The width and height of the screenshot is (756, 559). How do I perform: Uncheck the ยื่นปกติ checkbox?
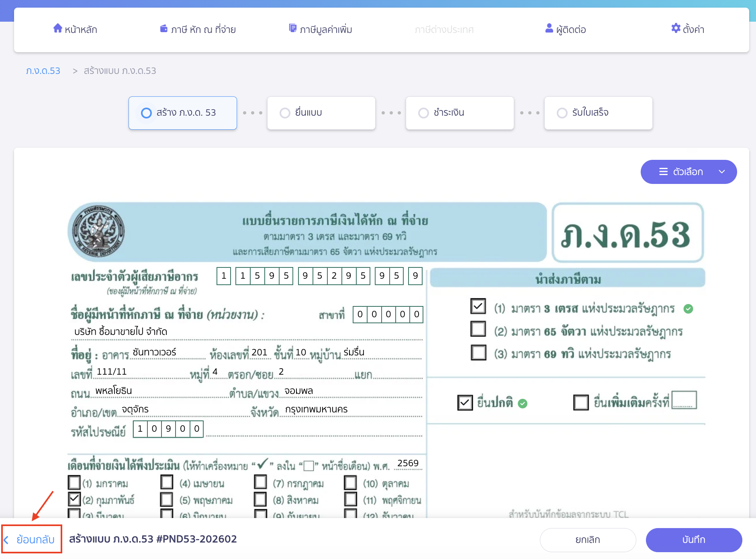(x=465, y=402)
